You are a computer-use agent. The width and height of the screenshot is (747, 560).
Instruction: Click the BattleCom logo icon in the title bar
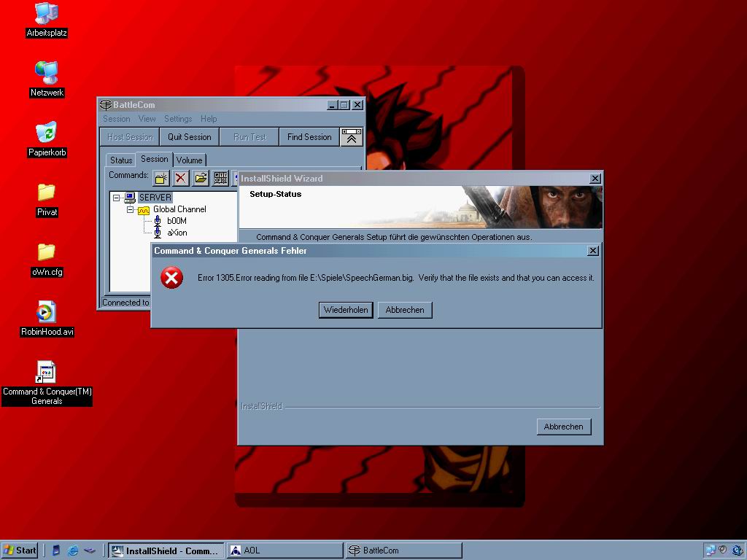(105, 105)
